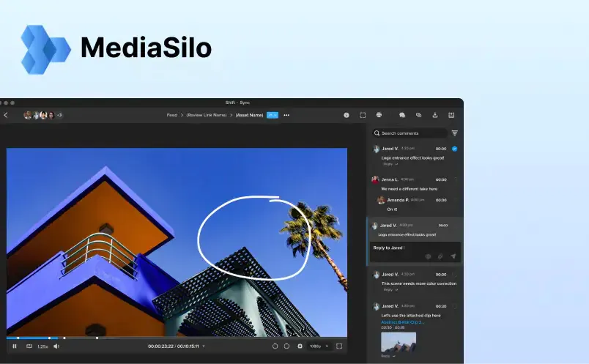
Task: Select the (Asset Name) breadcrumb
Action: click(x=249, y=115)
